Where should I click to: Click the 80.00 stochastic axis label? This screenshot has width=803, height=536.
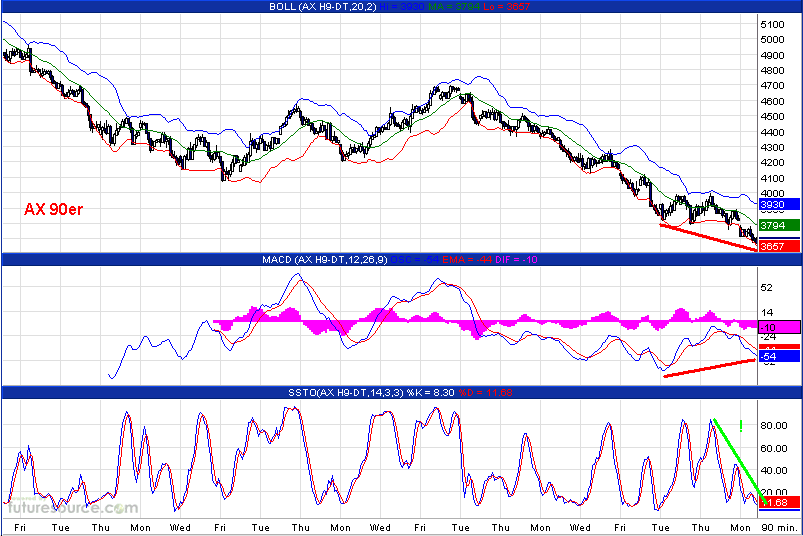pos(774,425)
